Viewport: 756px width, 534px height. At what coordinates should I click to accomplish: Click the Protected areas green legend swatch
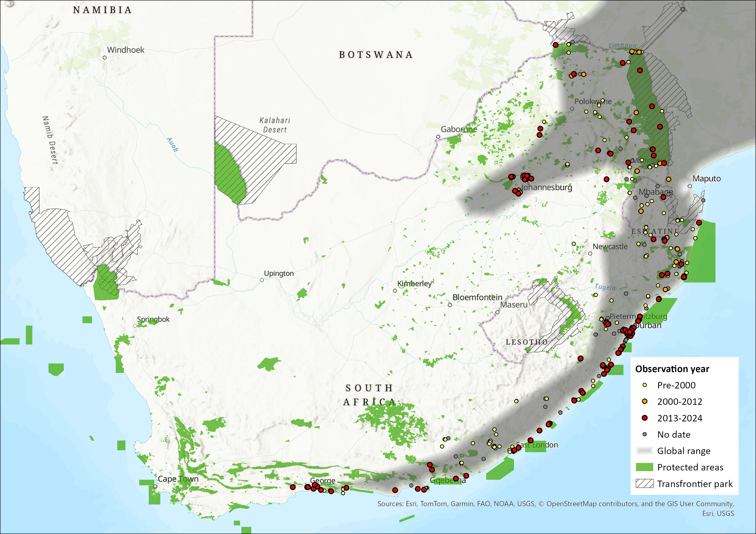(644, 467)
